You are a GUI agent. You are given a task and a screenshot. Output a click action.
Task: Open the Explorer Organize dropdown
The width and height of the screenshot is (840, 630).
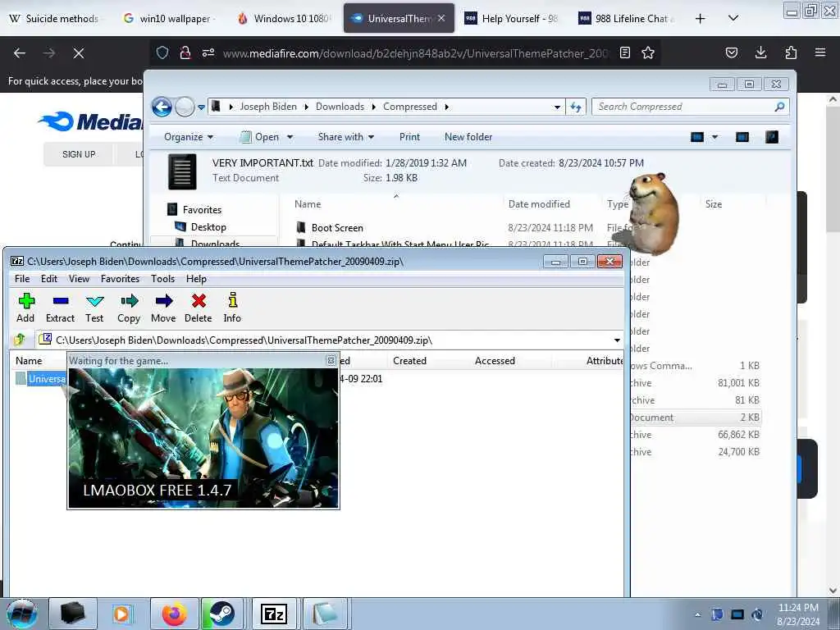point(189,137)
